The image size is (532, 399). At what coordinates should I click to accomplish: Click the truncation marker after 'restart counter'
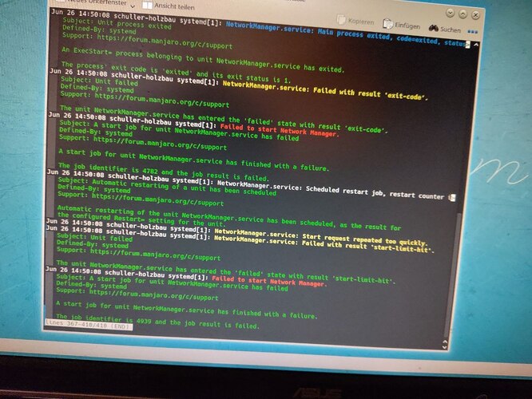click(x=451, y=198)
